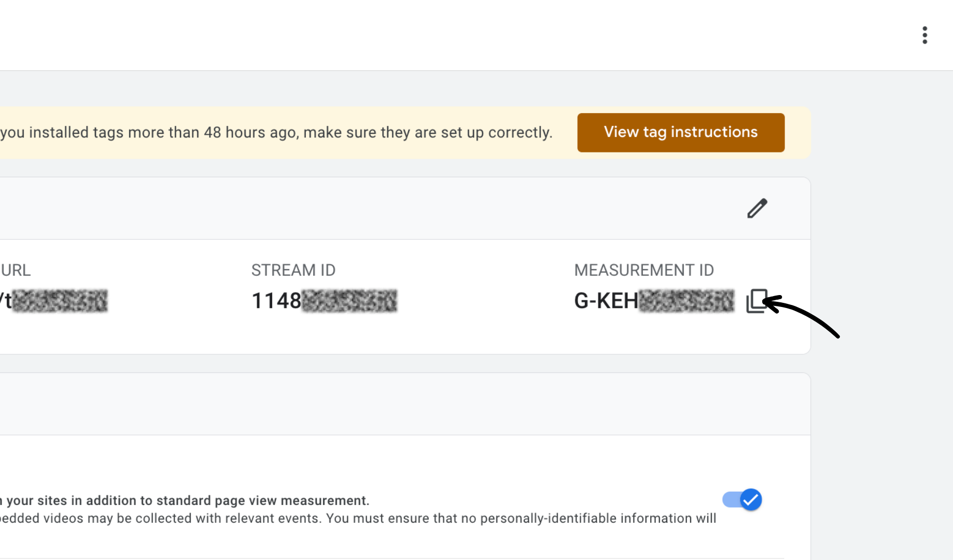Viewport: 953px width, 560px height.
Task: Turn off video engagement measurement switch
Action: [x=741, y=499]
